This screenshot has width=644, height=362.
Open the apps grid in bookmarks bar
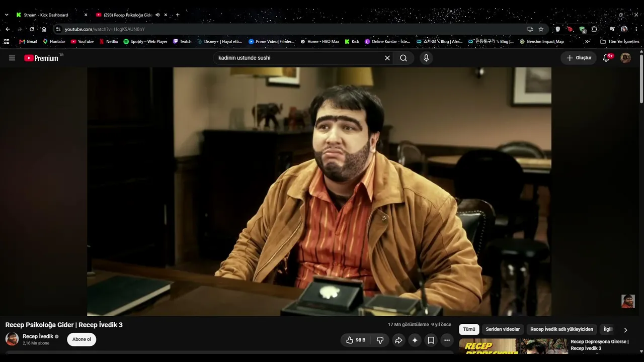pos(7,42)
